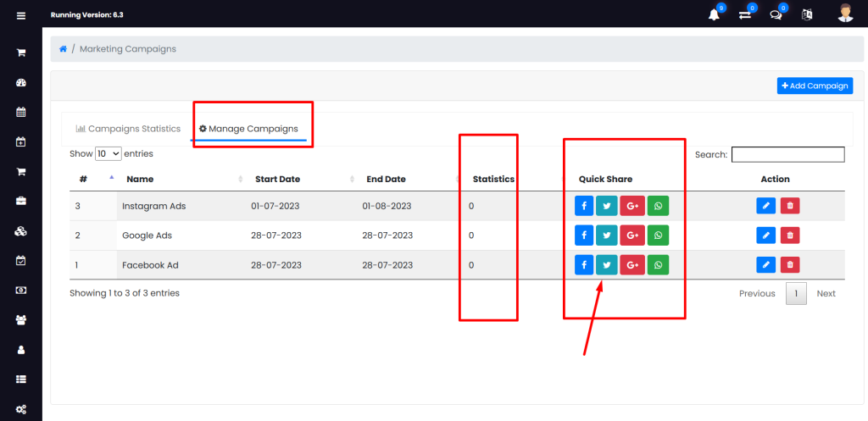
Task: Click the transfer arrows icon in header
Action: tap(745, 15)
